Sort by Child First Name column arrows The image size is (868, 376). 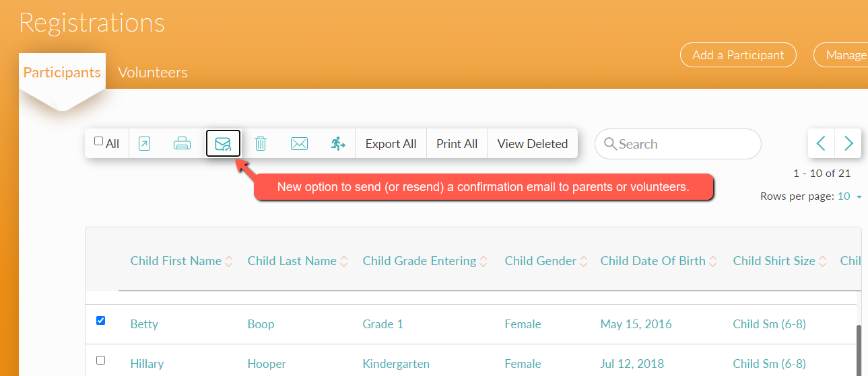point(229,261)
